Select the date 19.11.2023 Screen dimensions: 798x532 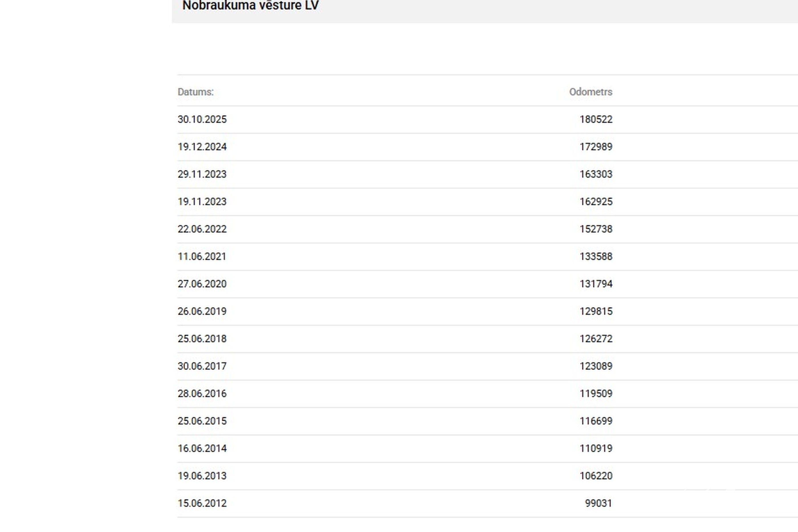[202, 202]
